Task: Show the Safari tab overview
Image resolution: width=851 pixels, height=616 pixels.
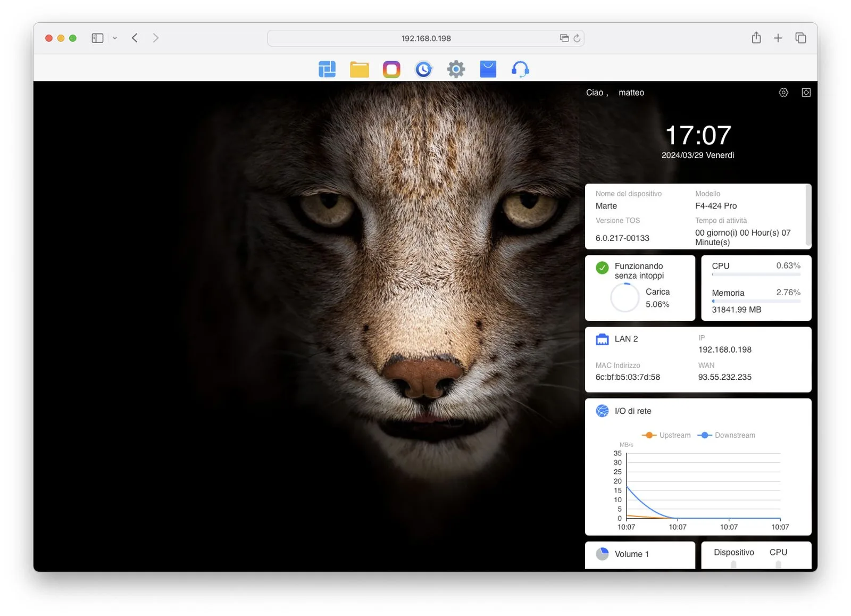Action: 800,38
